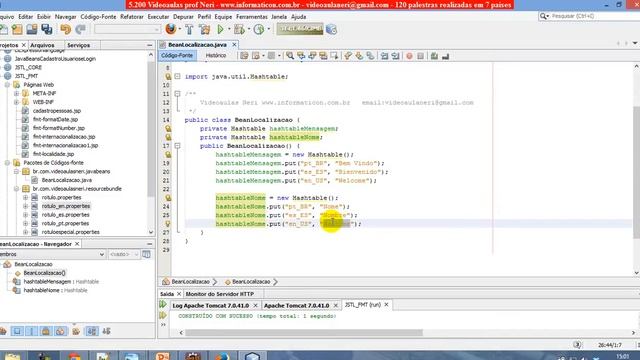The image size is (640, 360).
Task: Rerun output with green arrow icon
Action: pyautogui.click(x=163, y=304)
